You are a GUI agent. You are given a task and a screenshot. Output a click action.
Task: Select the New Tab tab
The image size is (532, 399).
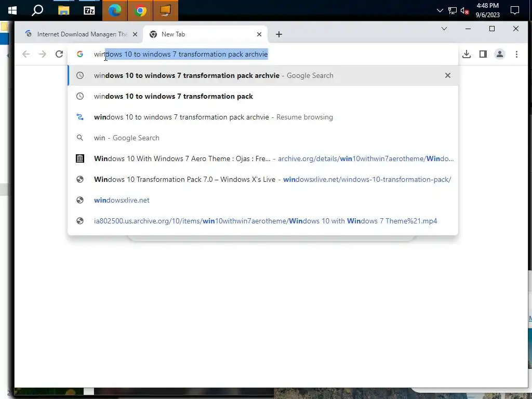point(205,34)
